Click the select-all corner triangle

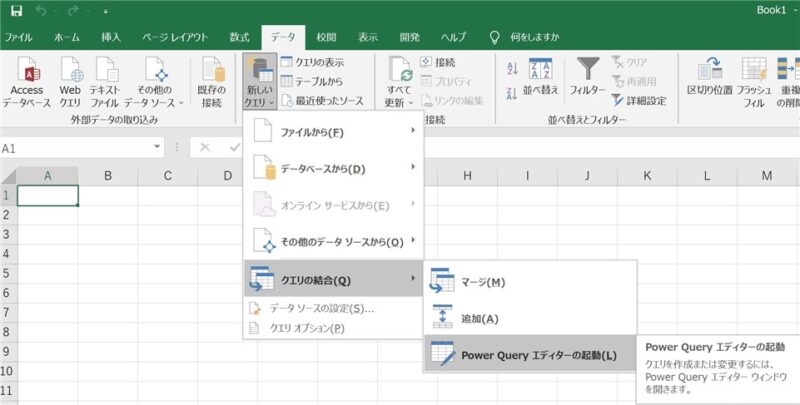[9, 176]
